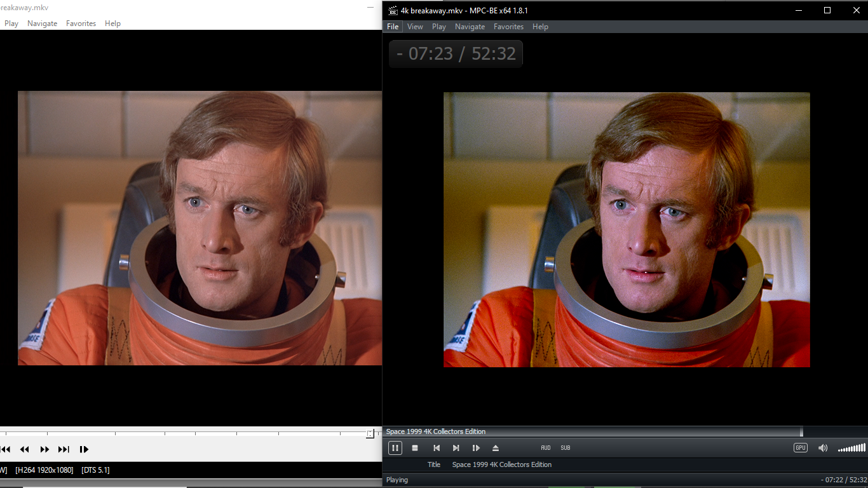Open the View menu in MPC-BE
Image resolution: width=868 pixels, height=488 pixels.
(415, 27)
